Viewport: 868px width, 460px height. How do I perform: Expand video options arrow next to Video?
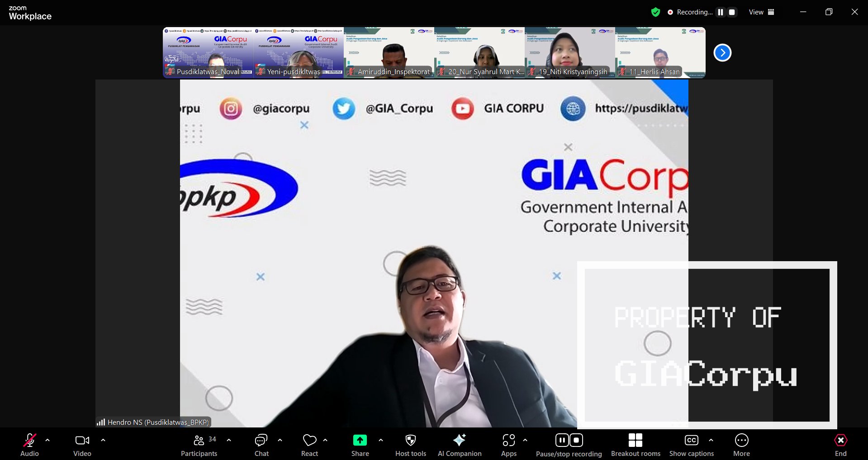pyautogui.click(x=103, y=440)
